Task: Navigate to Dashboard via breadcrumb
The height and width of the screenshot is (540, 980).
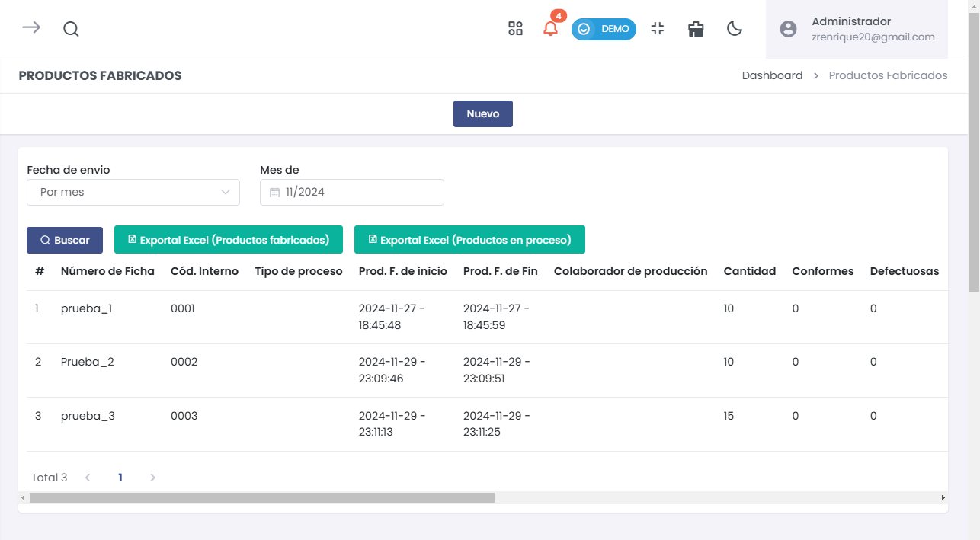Action: (x=772, y=75)
